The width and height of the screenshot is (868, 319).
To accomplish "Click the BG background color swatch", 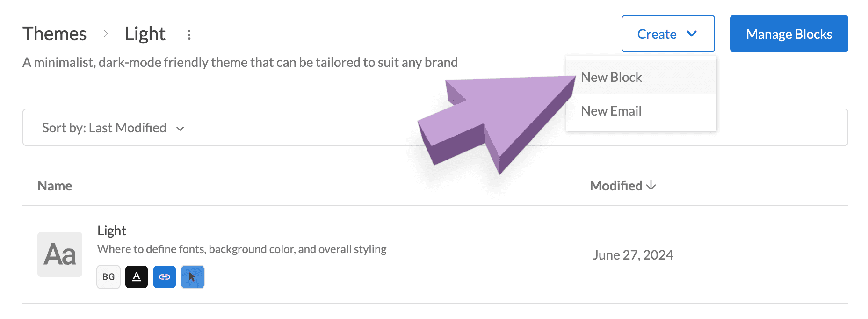I will click(x=108, y=277).
